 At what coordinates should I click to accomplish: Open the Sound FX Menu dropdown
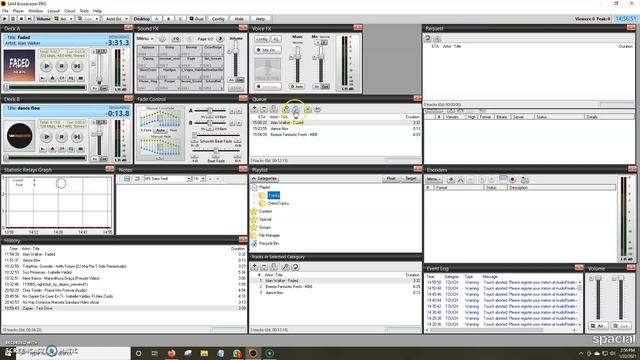(x=144, y=38)
